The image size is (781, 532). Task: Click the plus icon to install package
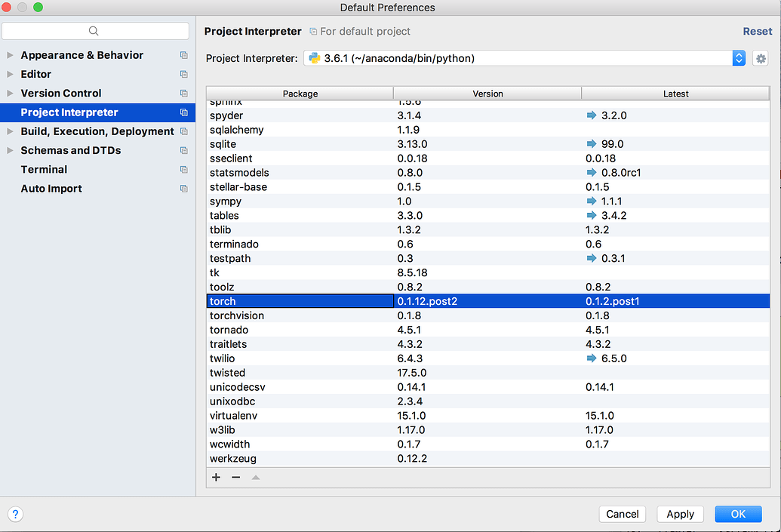tap(217, 477)
